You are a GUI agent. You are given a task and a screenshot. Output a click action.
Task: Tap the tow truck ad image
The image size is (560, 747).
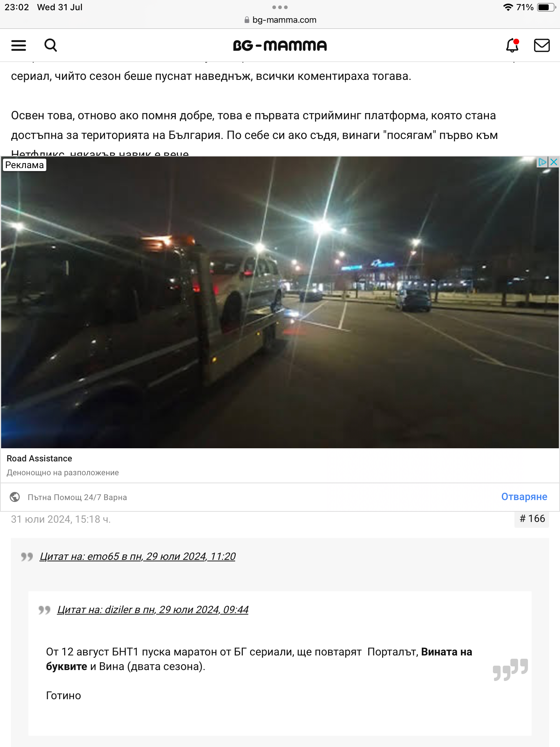pyautogui.click(x=280, y=302)
